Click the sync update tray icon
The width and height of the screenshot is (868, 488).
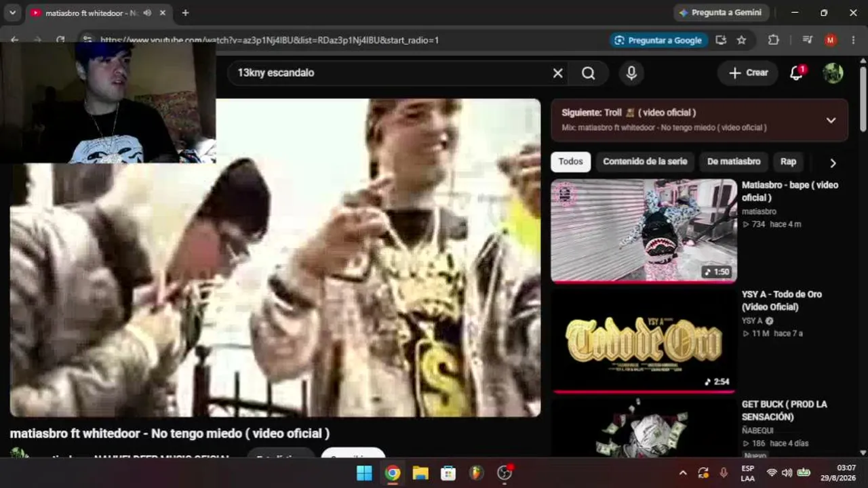click(703, 473)
